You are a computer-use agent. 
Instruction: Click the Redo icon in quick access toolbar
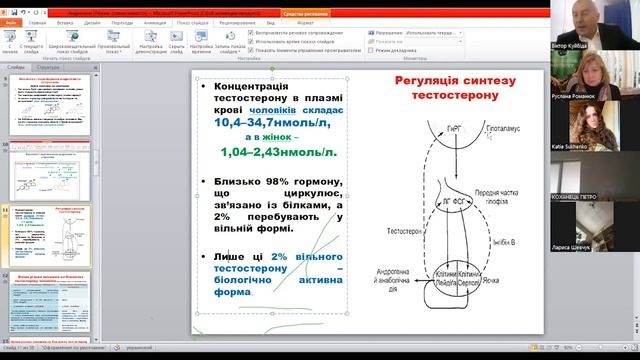pyautogui.click(x=36, y=13)
